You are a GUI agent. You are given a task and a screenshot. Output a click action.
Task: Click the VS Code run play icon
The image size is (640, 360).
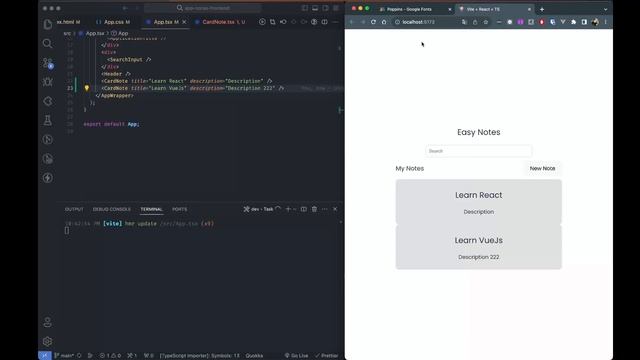[x=262, y=22]
